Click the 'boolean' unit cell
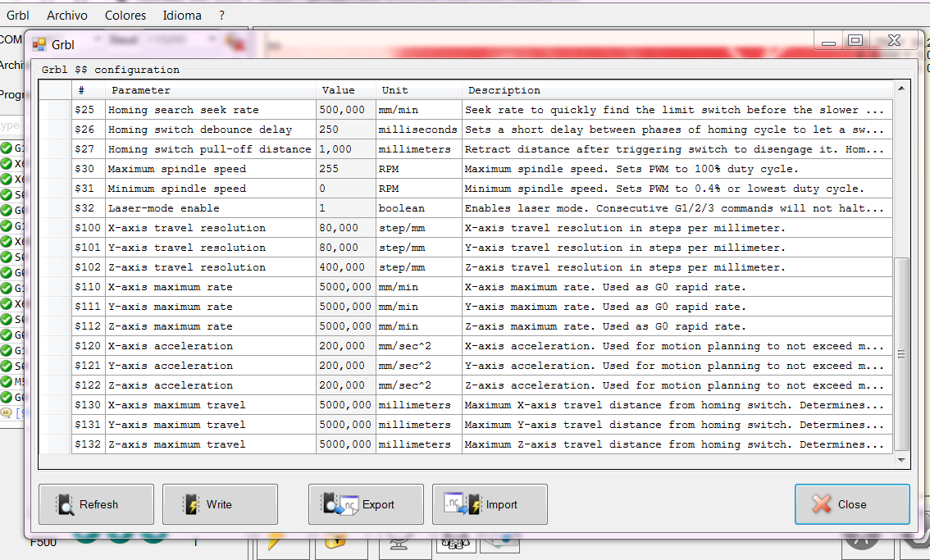The image size is (930, 560). pos(419,208)
